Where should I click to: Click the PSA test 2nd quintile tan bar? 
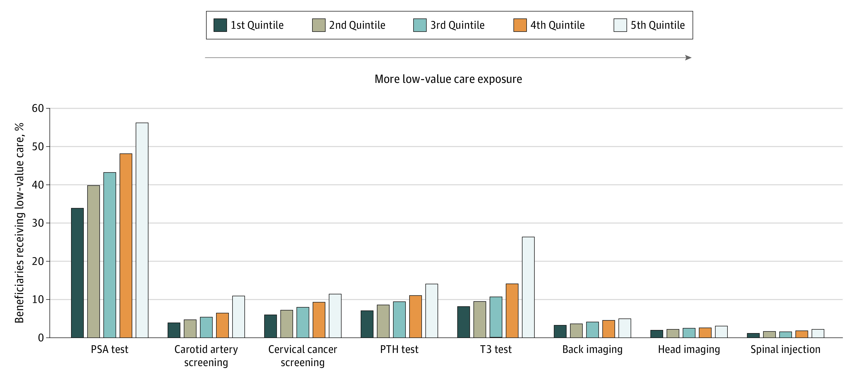pyautogui.click(x=94, y=262)
